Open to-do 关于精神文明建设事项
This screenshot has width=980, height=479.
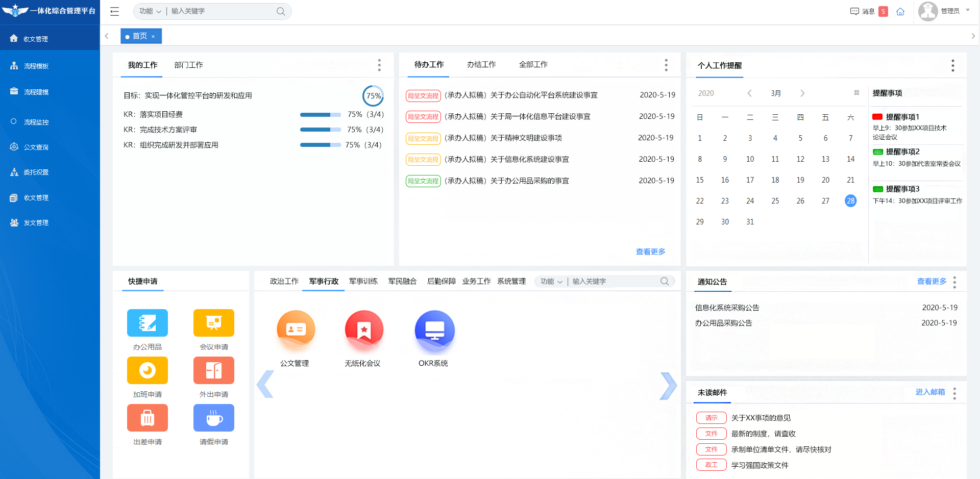[x=526, y=138]
